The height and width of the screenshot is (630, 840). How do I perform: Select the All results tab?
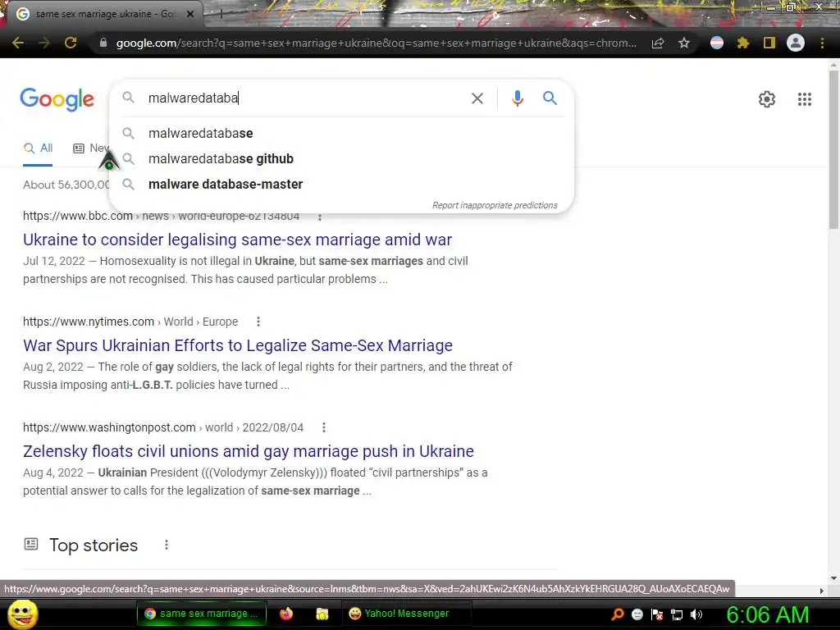(x=38, y=148)
